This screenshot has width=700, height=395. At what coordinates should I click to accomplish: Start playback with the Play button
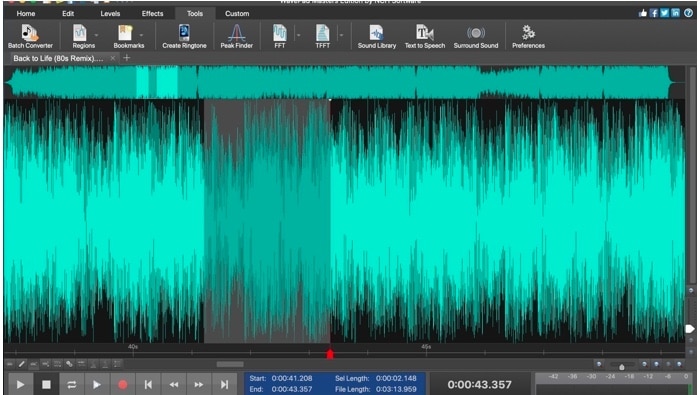20,384
